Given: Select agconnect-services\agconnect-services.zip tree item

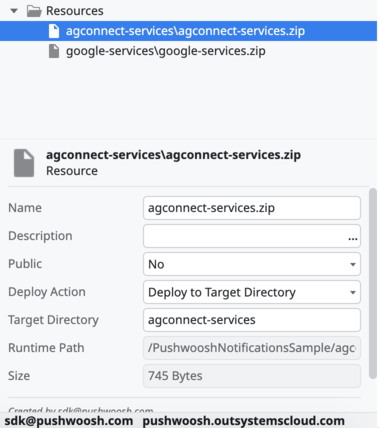Looking at the screenshot, I should pos(188,31).
